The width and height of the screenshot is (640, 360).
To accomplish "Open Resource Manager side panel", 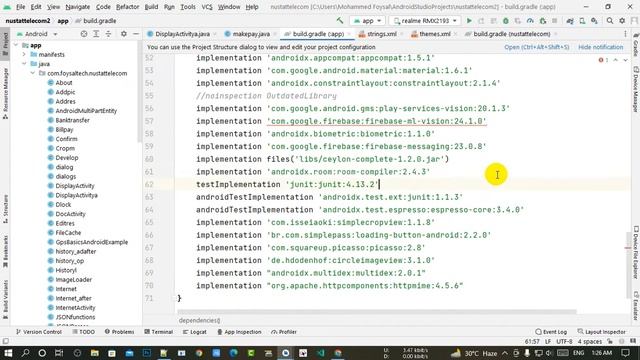I will pos(5,93).
